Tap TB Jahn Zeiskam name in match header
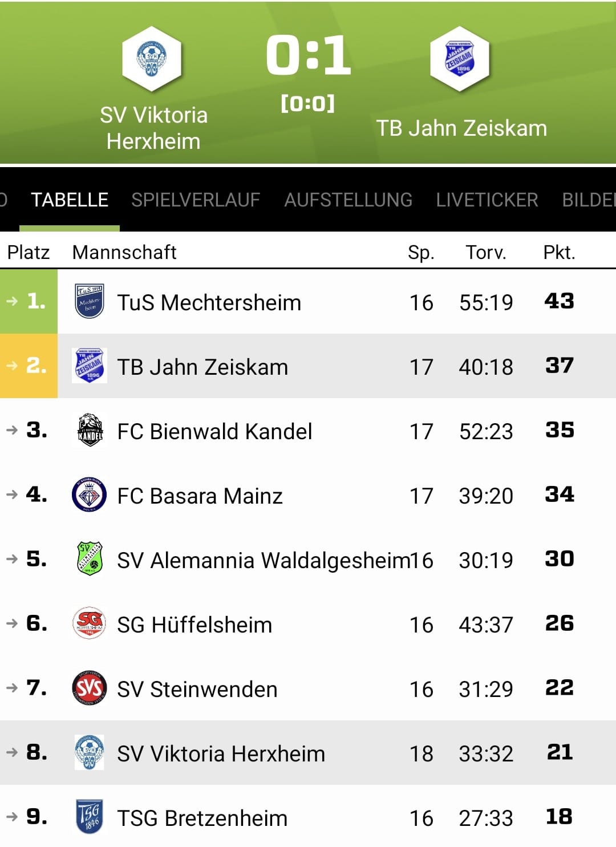This screenshot has width=616, height=847. click(461, 128)
